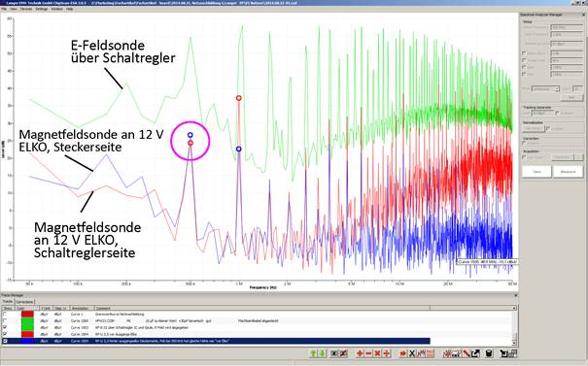Click the green down-arrow trace icon
This screenshot has height=366, width=588.
click(x=322, y=353)
